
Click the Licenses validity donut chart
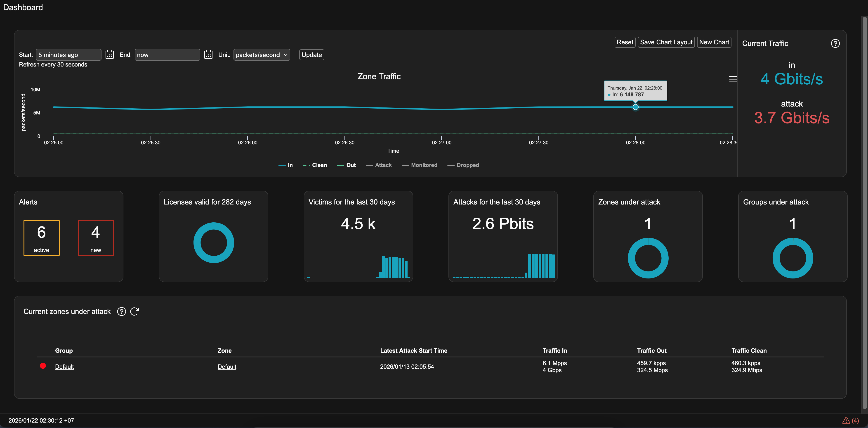(x=214, y=243)
